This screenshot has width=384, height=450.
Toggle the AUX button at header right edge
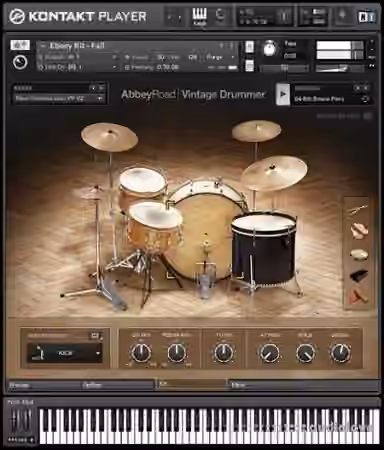372,57
